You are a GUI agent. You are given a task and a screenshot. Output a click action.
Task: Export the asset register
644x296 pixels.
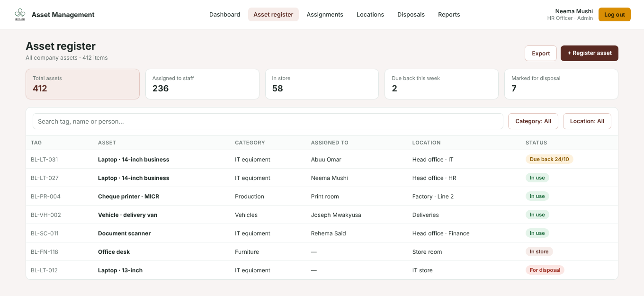(x=541, y=54)
